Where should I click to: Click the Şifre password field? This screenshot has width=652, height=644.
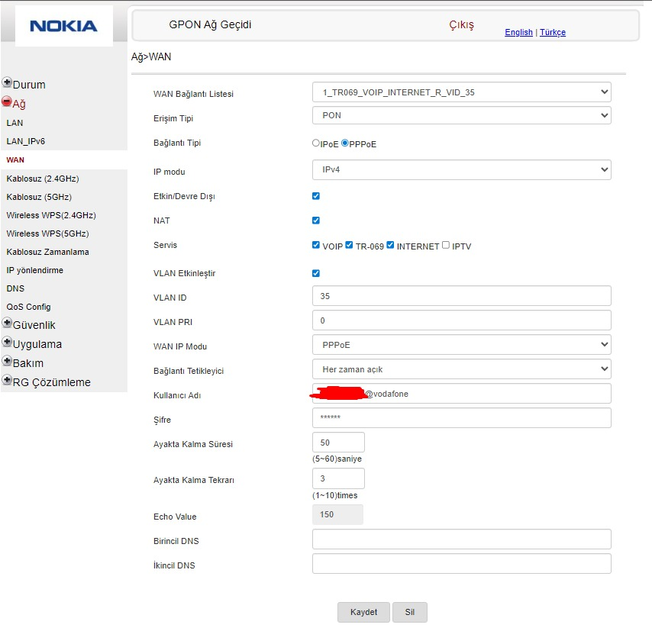tap(462, 417)
